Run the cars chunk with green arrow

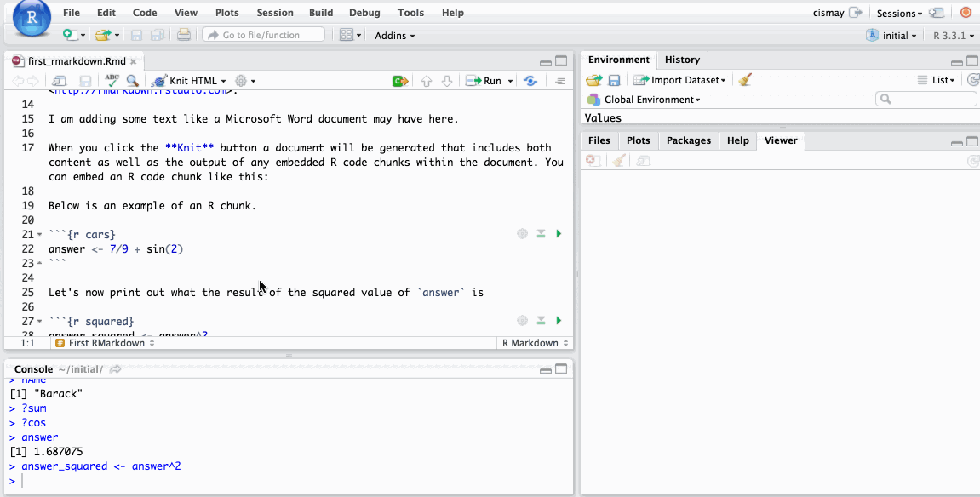point(559,233)
